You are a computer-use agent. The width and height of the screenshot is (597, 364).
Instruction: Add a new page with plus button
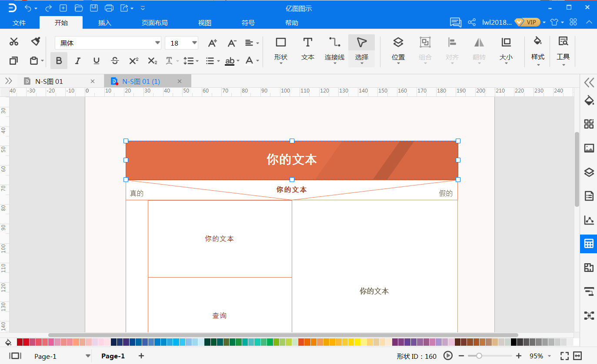coord(141,356)
